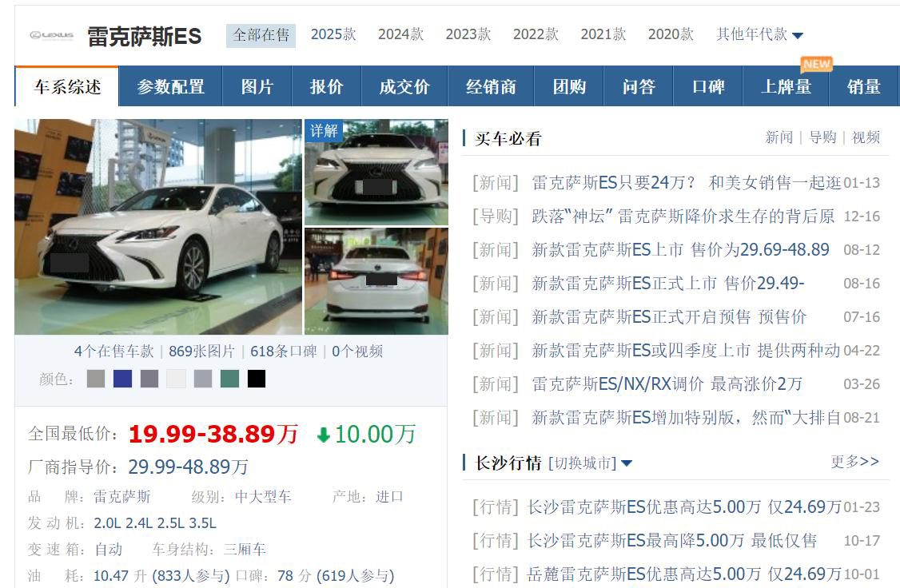Go to the 图片 tab

[x=257, y=86]
